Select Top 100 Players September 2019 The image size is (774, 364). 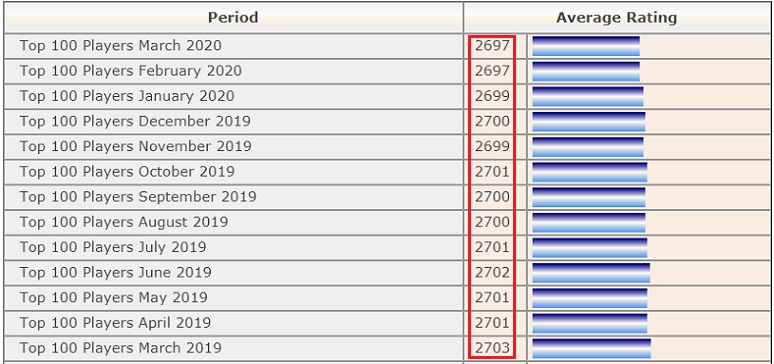click(x=138, y=197)
